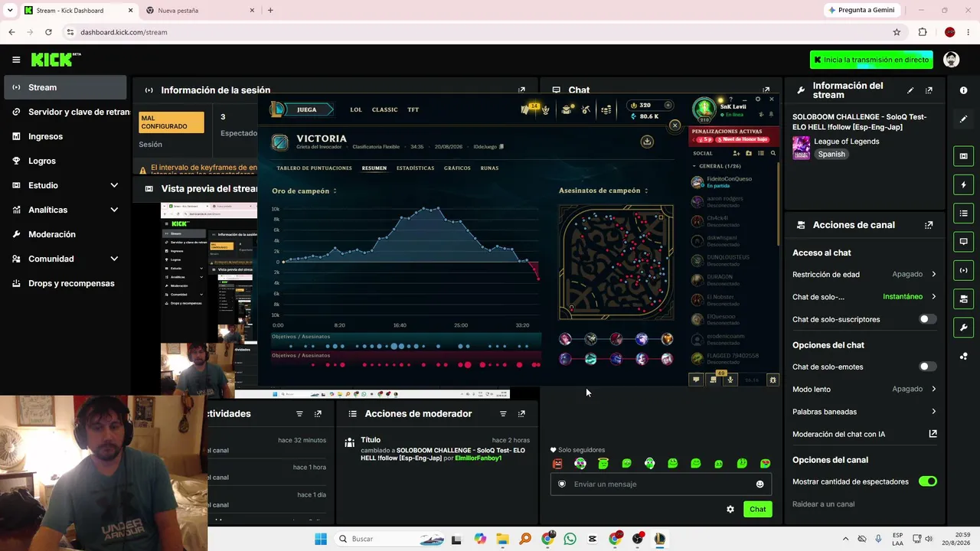Click the info circle icon in right rail
980x551 pixels.
click(x=963, y=90)
